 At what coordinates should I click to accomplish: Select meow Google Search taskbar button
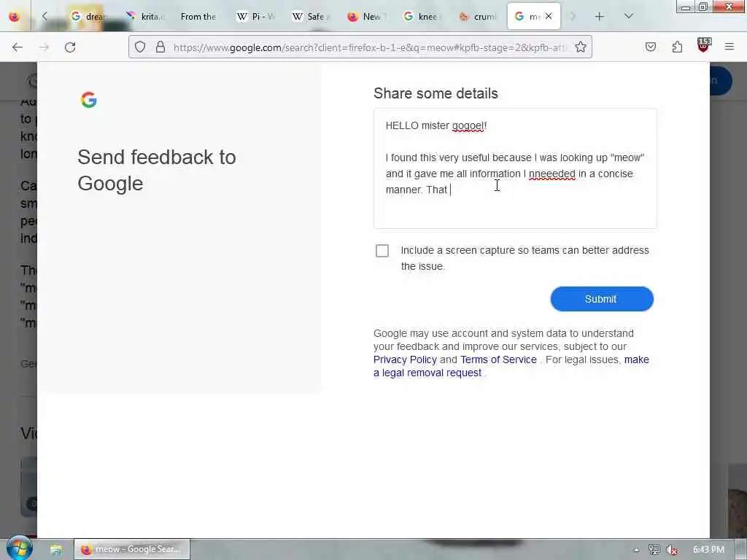(132, 549)
